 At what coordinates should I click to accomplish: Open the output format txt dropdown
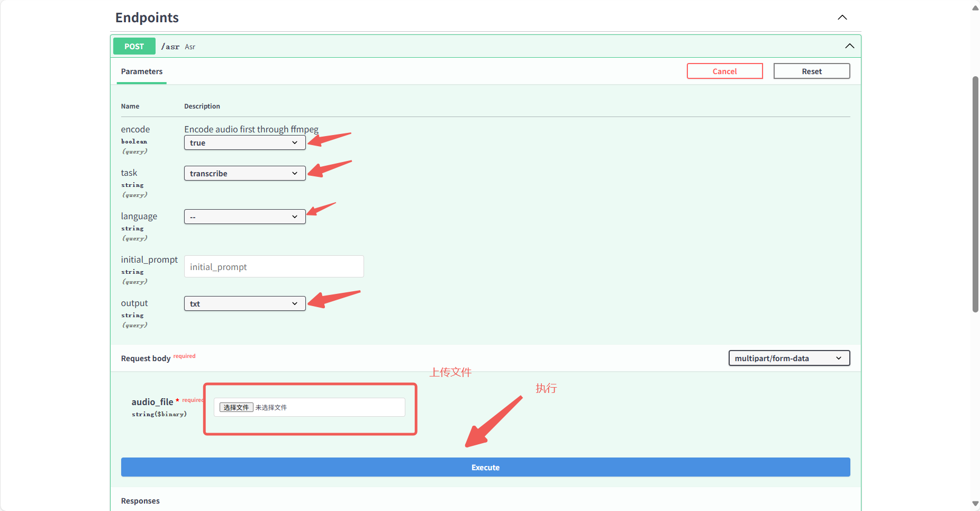tap(244, 304)
